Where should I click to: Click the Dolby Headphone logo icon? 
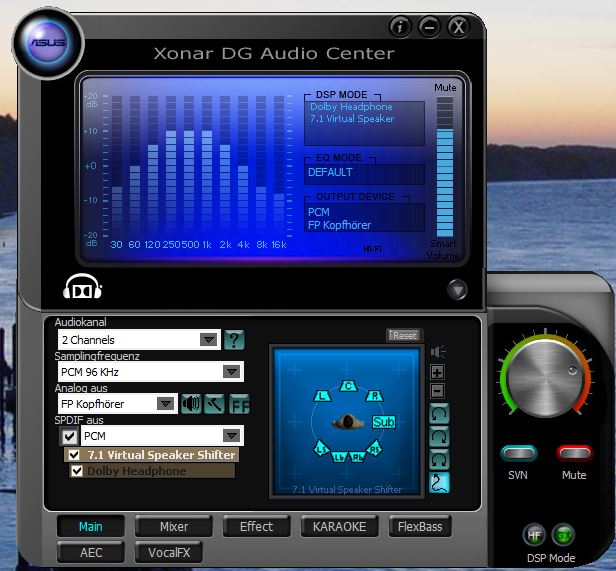pos(82,286)
